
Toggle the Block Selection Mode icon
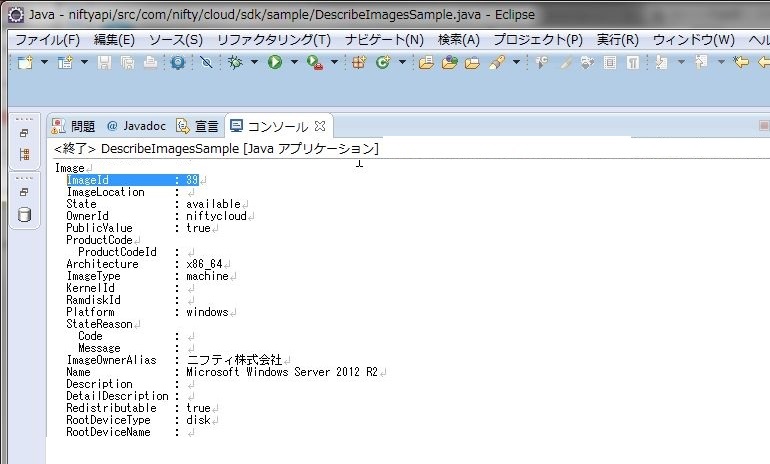coord(610,62)
